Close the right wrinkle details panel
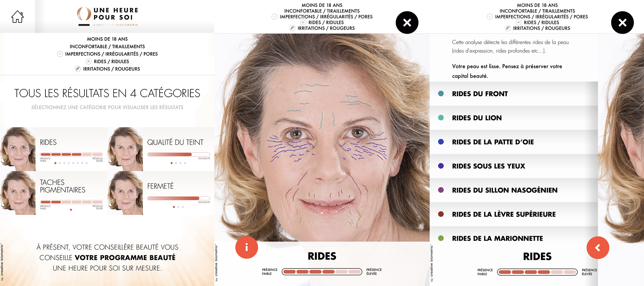Image resolution: width=644 pixels, height=286 pixels. point(623,23)
